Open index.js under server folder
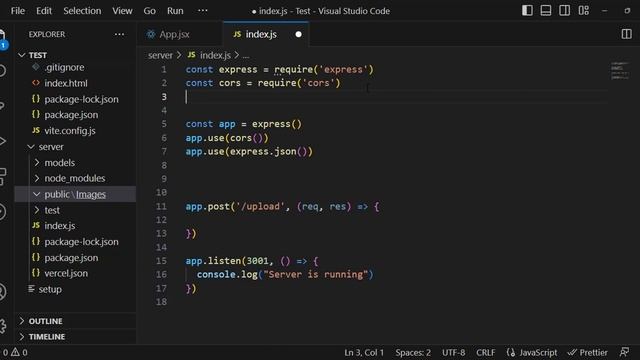This screenshot has height=360, width=640. (x=75, y=226)
